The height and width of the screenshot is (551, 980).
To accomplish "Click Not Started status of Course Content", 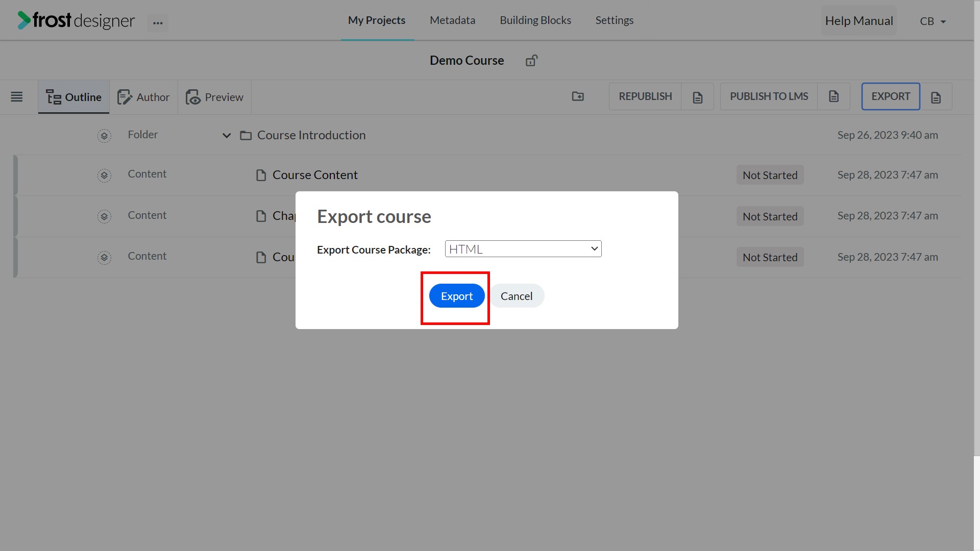I will (x=770, y=175).
